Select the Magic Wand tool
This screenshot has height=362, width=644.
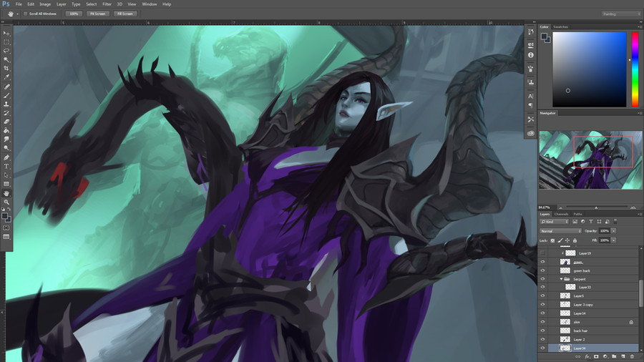tap(6, 59)
